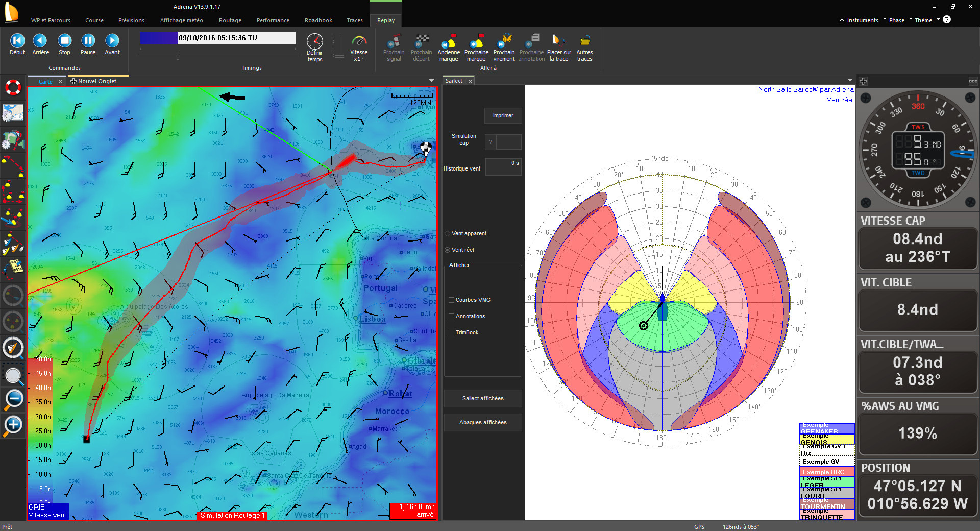The image size is (980, 531).
Task: Close the Sailect tab
Action: pyautogui.click(x=470, y=81)
